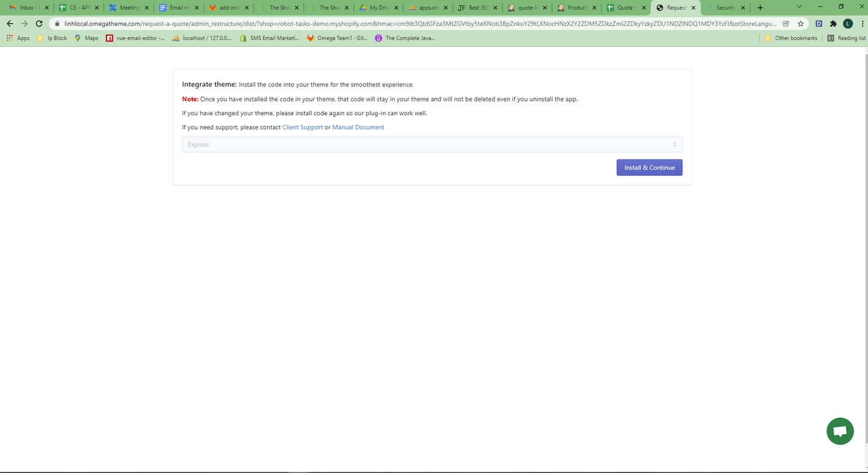
Task: Open the profile avatar 'L' icon
Action: point(848,23)
